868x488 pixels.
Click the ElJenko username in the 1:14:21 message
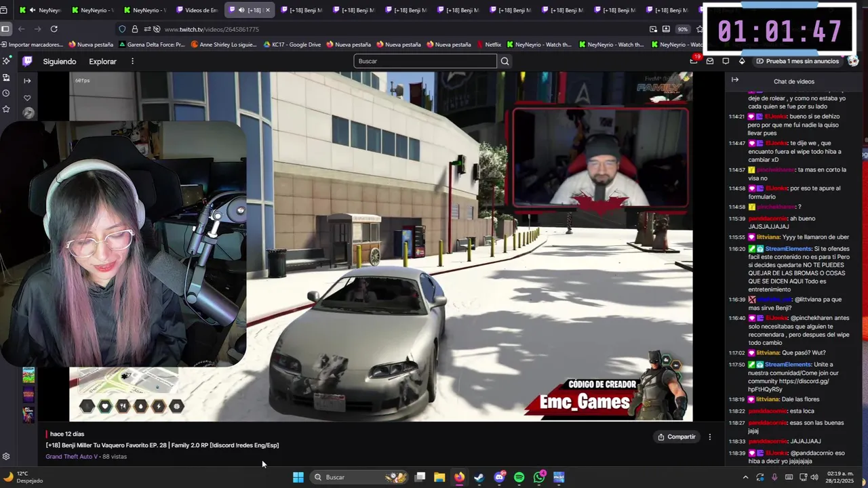tap(776, 117)
